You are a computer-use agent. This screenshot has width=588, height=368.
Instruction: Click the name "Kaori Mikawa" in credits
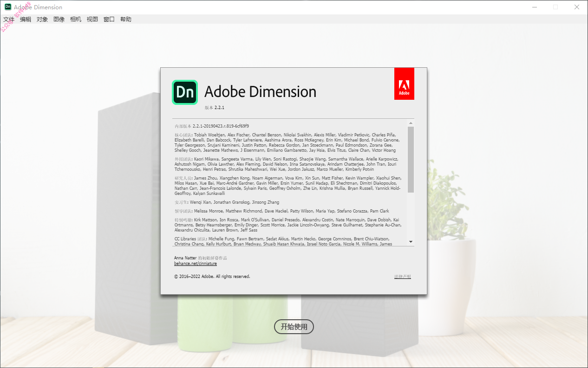click(207, 159)
